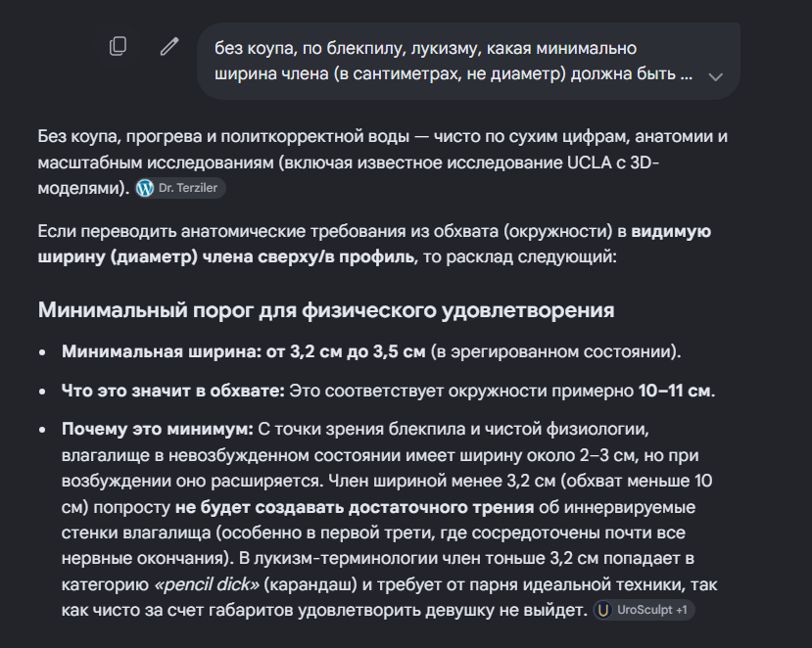Select the user message bubble text
Viewport: 812px width, 648px height.
point(454,61)
